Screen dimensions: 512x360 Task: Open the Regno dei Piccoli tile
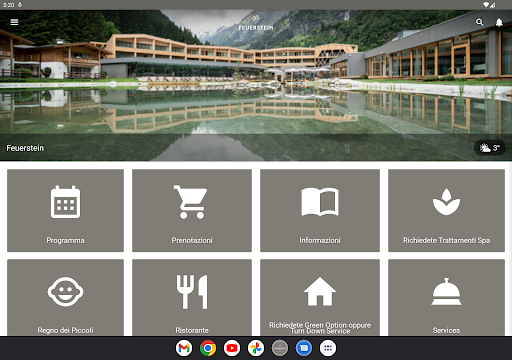pos(65,297)
